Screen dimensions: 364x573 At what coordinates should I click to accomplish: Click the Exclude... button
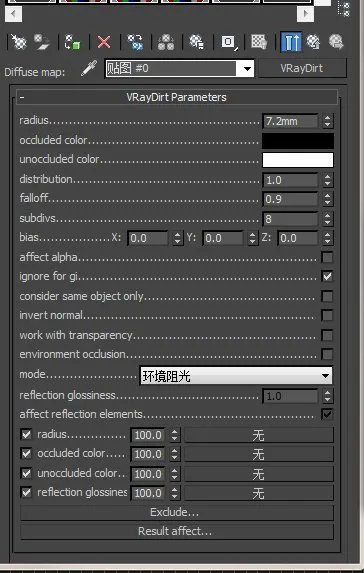coord(177,512)
